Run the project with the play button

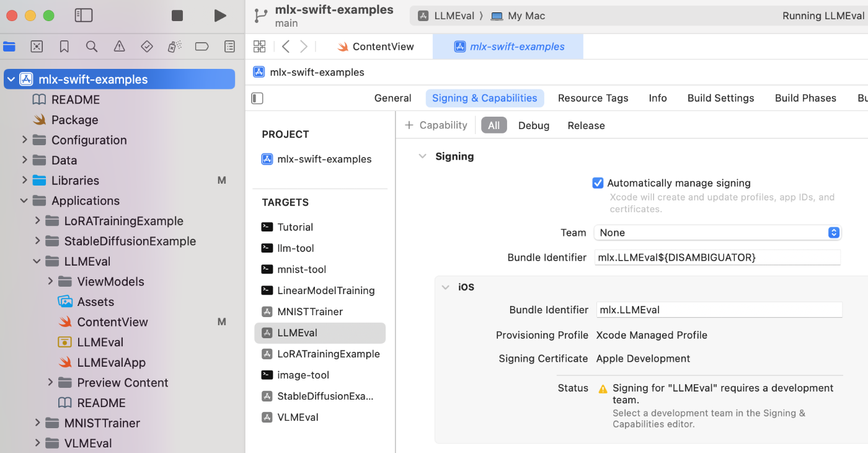(220, 16)
